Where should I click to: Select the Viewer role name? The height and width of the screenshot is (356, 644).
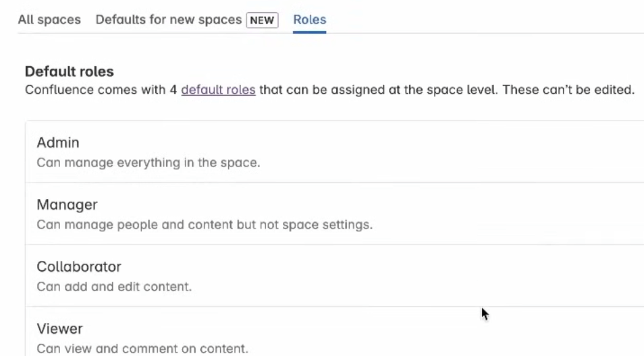[x=59, y=329]
